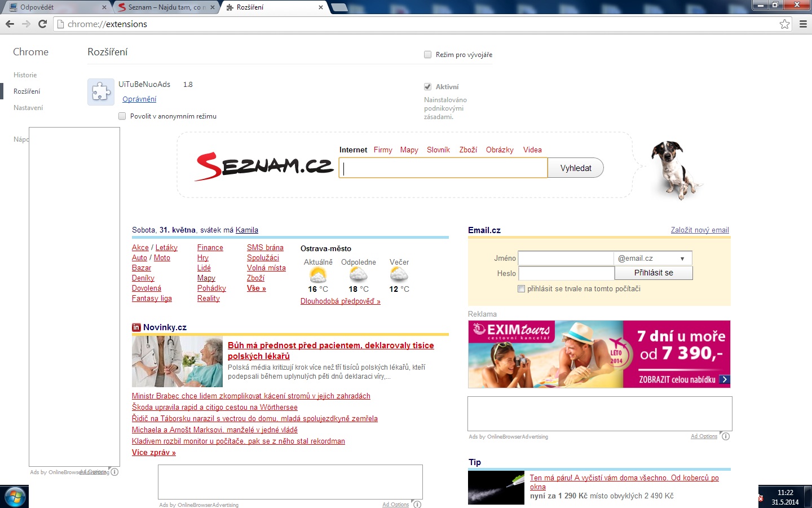The height and width of the screenshot is (508, 812).
Task: Bookmark this page with the star icon
Action: click(784, 24)
